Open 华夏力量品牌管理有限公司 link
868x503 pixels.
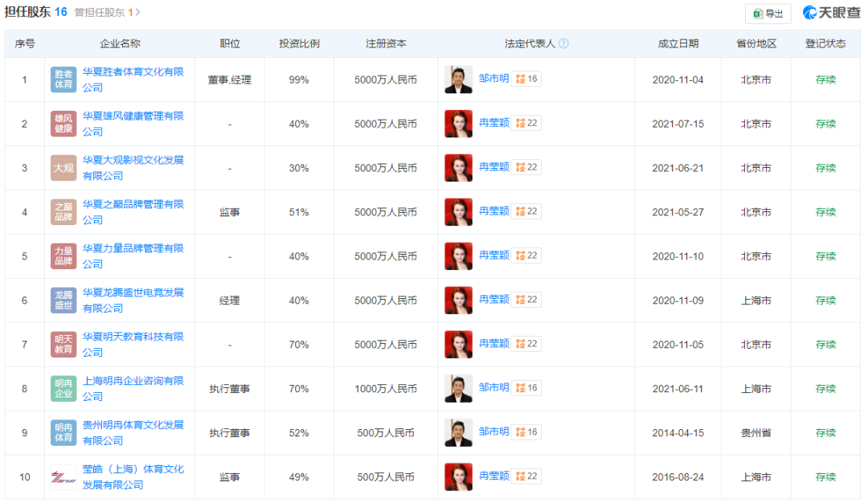pos(133,256)
